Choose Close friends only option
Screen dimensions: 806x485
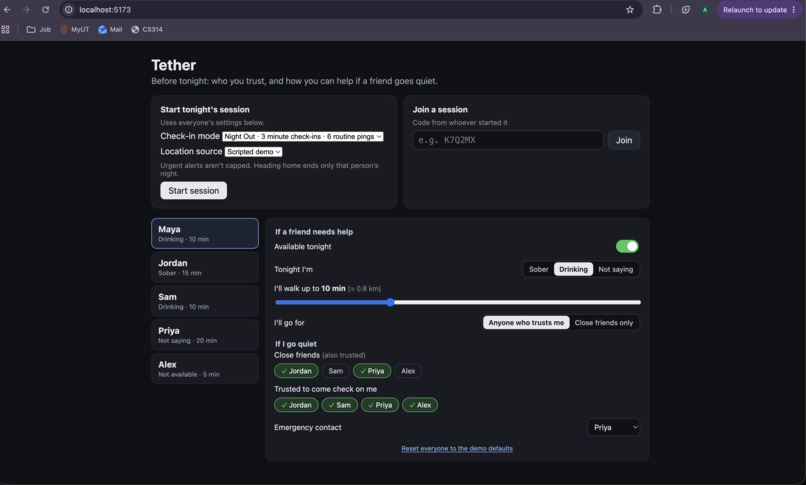(x=603, y=323)
